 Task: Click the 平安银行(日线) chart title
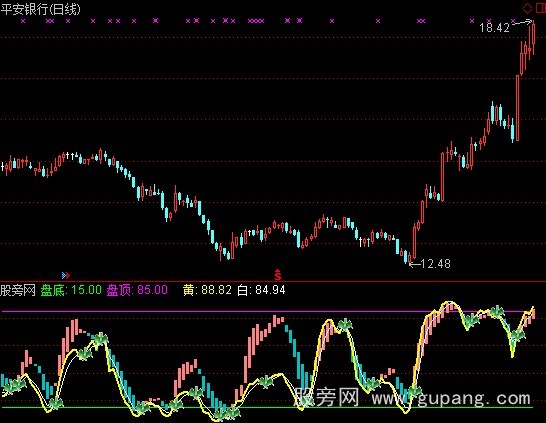(40, 9)
